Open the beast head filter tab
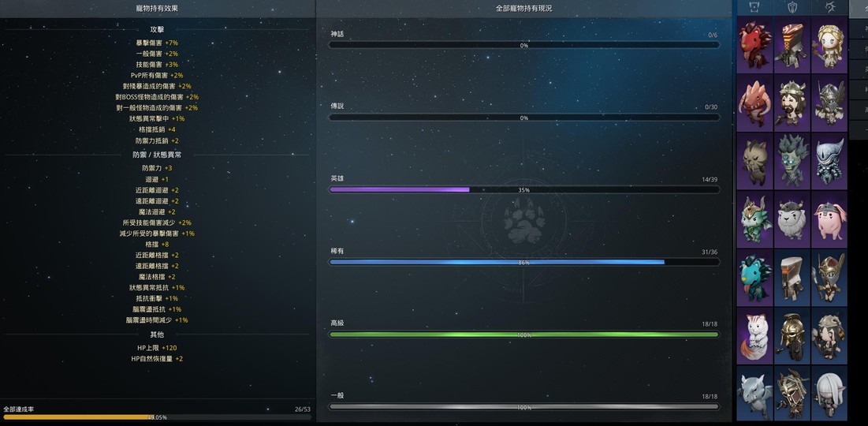Screen dimensions: 868x426 coord(754,7)
